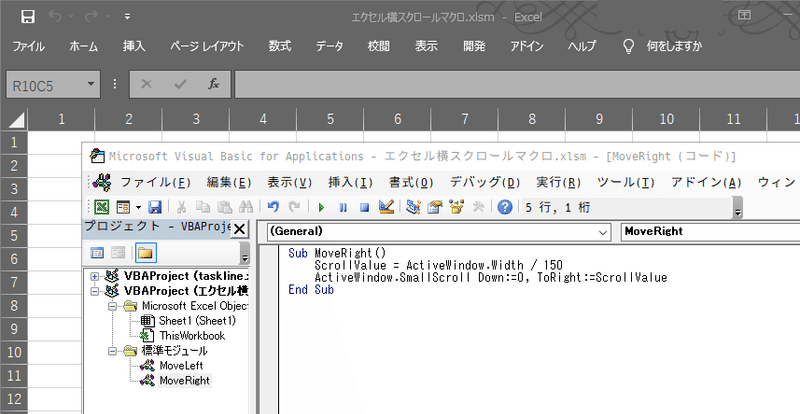
Task: Click the Insert UserForm toolbar icon
Action: click(x=123, y=207)
